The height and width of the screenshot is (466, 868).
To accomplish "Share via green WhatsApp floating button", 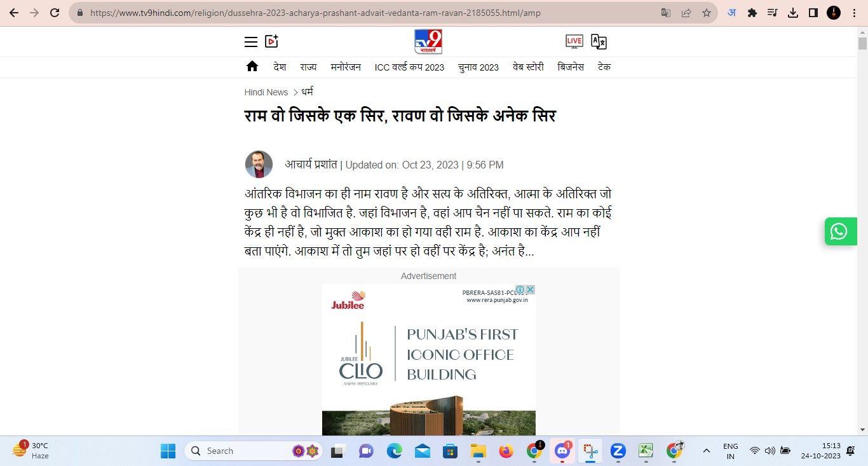I will pos(841,231).
